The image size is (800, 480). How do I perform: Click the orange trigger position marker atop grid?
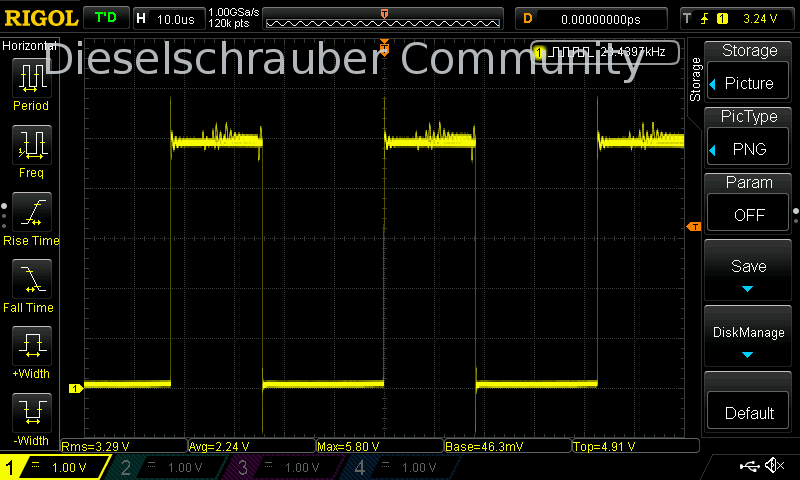point(384,47)
